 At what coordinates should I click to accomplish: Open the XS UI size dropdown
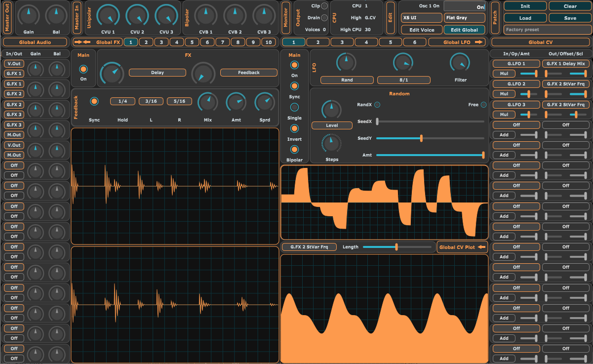pyautogui.click(x=421, y=18)
